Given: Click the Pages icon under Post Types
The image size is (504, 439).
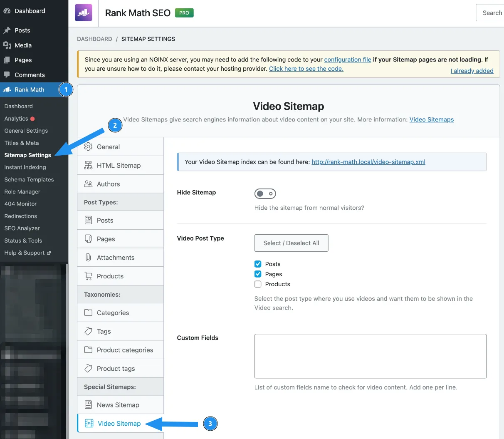Looking at the screenshot, I should pyautogui.click(x=88, y=239).
